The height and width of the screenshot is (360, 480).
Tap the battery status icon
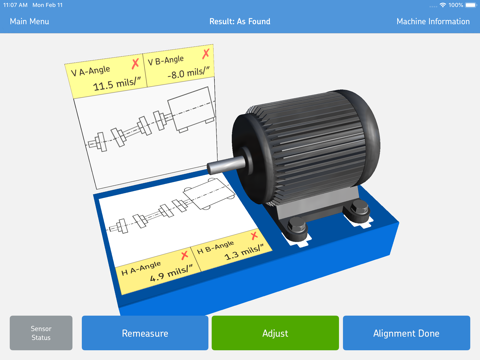tap(471, 5)
